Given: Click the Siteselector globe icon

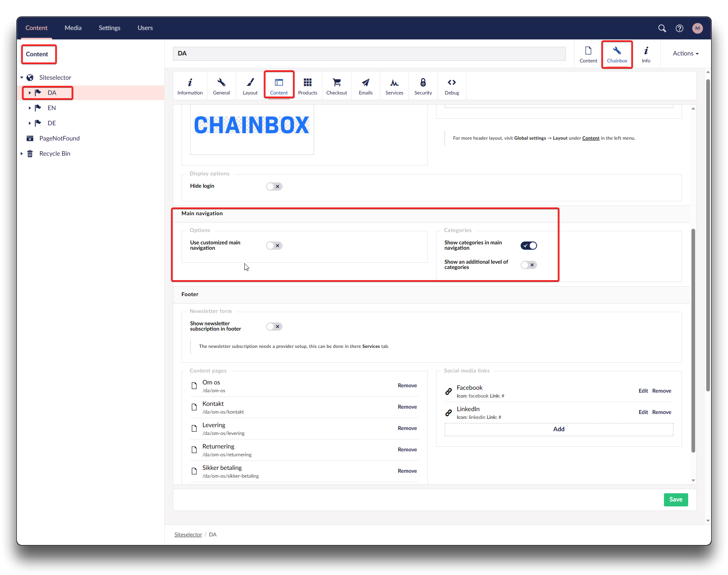Looking at the screenshot, I should point(30,78).
